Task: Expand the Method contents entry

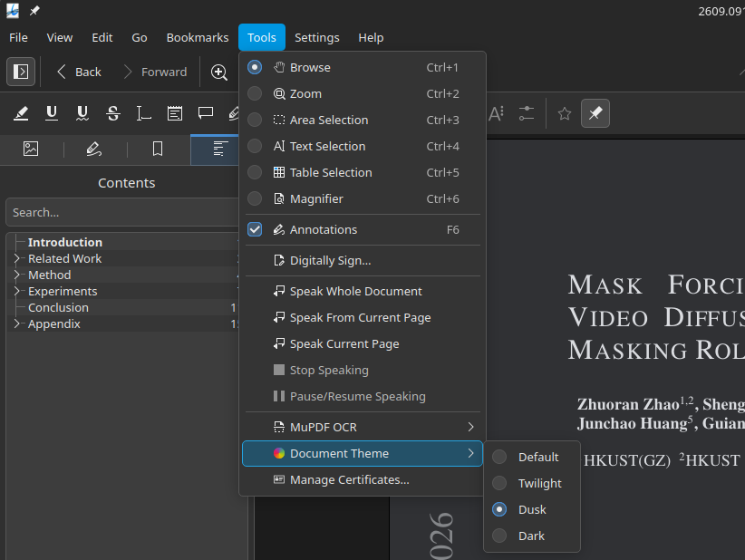Action: pos(16,275)
